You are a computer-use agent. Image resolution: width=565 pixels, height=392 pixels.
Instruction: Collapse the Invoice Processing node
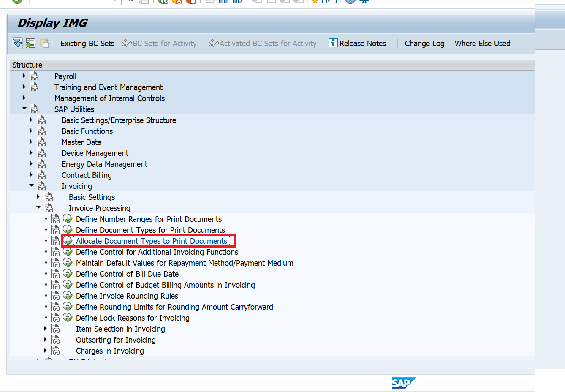click(38, 207)
